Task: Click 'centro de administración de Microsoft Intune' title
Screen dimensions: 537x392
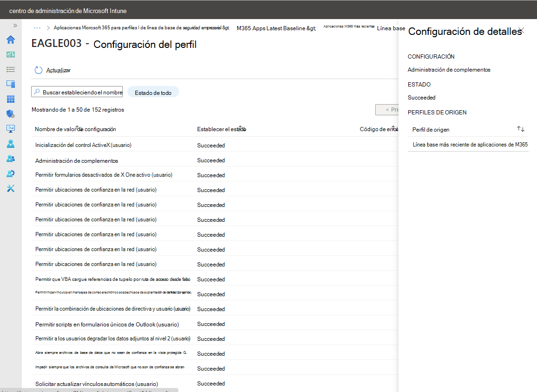Action: click(68, 11)
